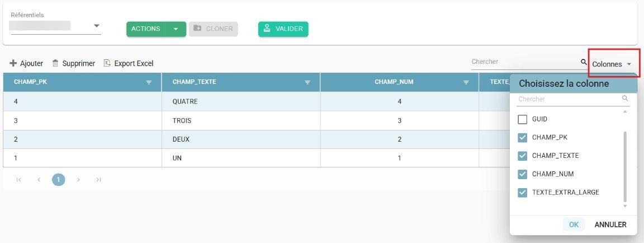The image size is (644, 243).
Task: Select the UN cell
Action: coord(241,158)
